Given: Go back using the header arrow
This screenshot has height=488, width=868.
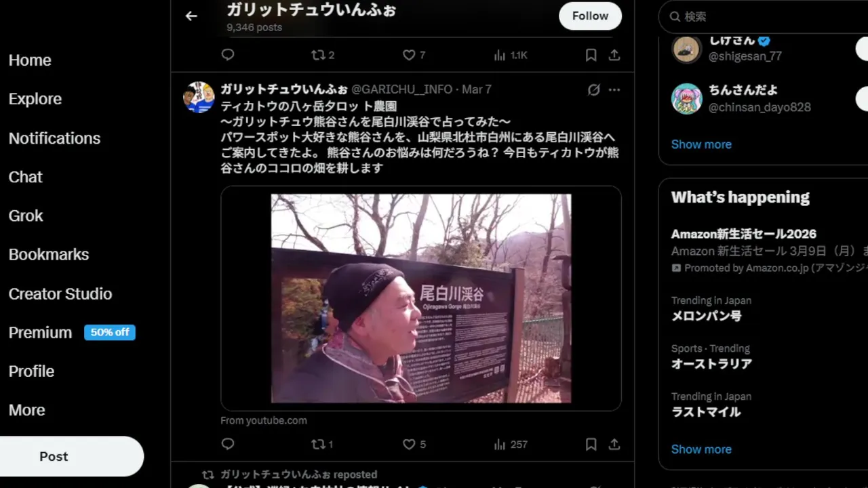Looking at the screenshot, I should pyautogui.click(x=191, y=16).
